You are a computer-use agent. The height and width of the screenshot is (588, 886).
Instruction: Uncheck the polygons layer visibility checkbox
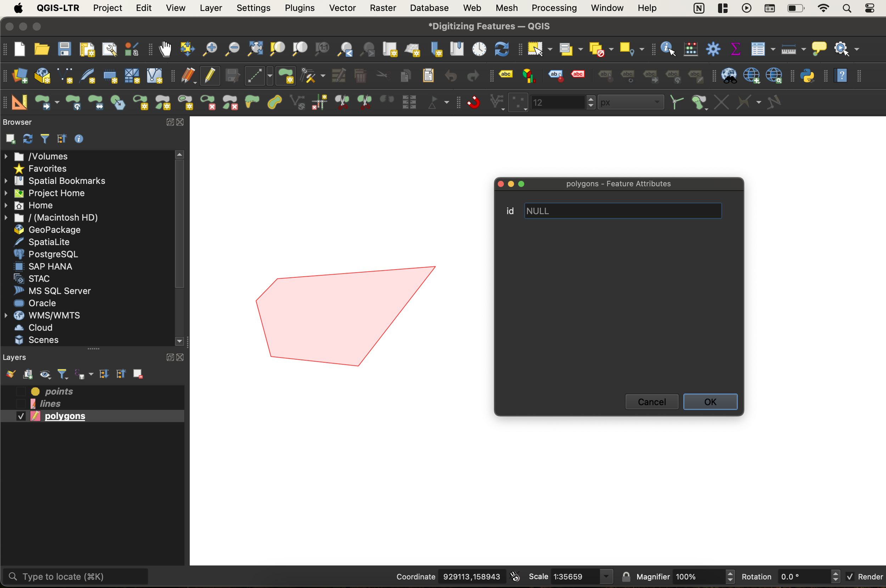[21, 416]
